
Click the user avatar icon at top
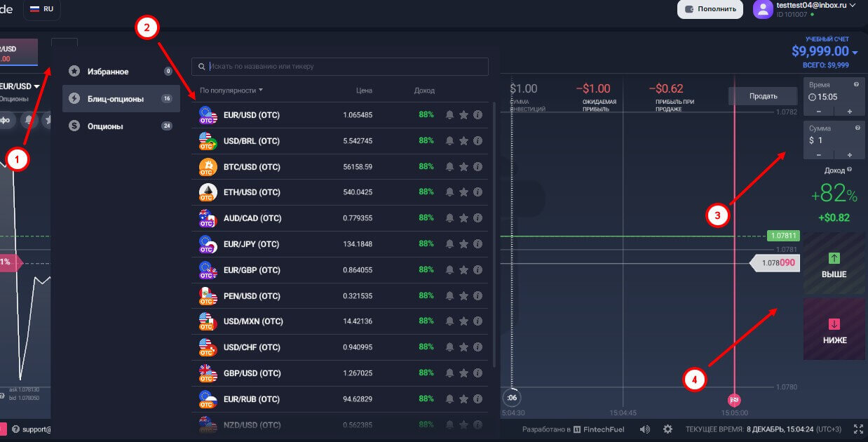[x=762, y=9]
